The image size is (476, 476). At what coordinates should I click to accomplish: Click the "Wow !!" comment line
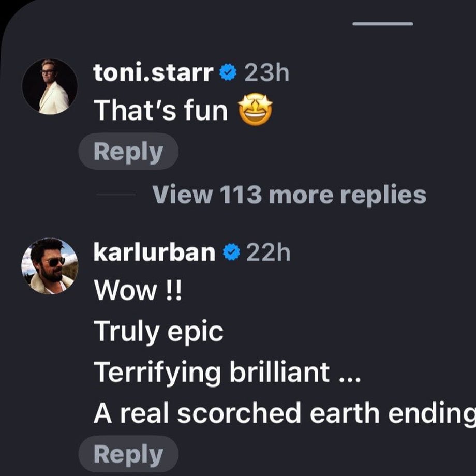(138, 290)
